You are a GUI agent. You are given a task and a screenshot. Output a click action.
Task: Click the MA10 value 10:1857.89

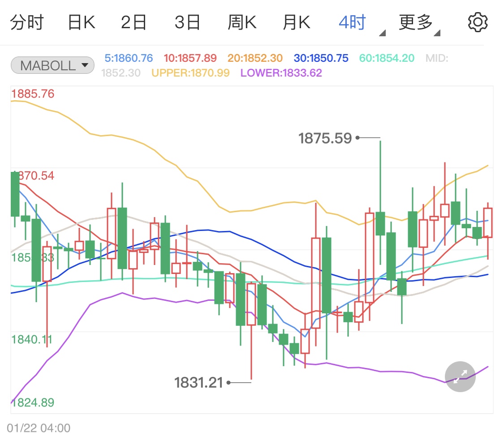[190, 58]
